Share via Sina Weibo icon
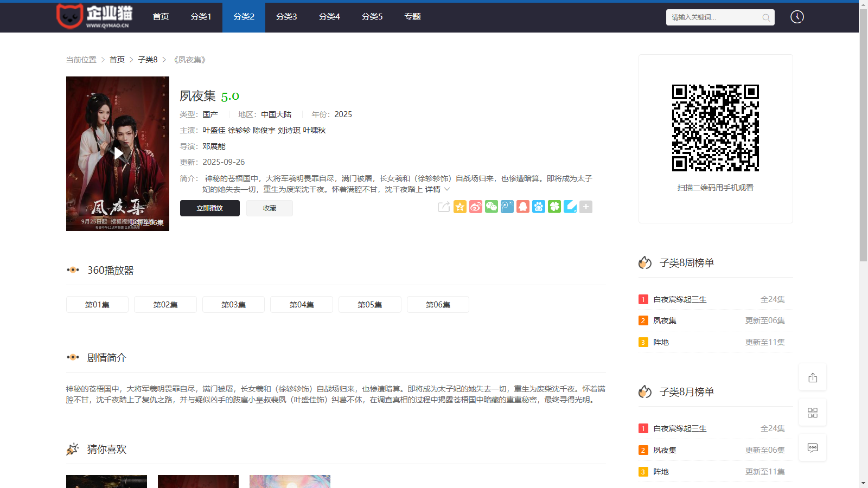 [x=475, y=207]
